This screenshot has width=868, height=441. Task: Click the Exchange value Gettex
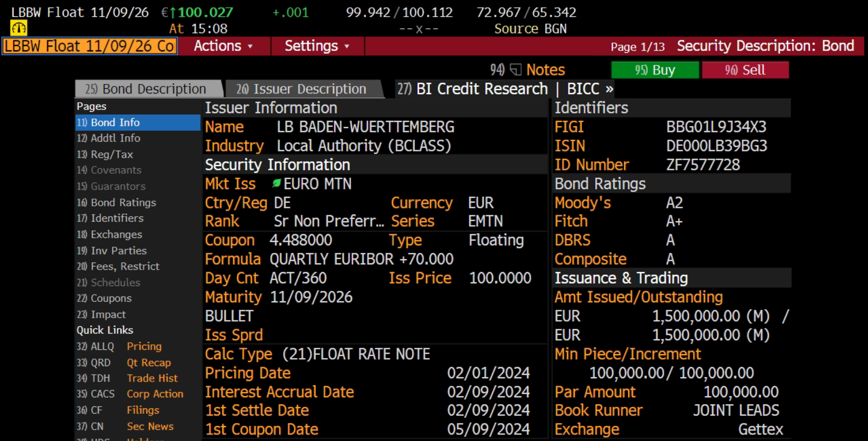[x=760, y=429]
